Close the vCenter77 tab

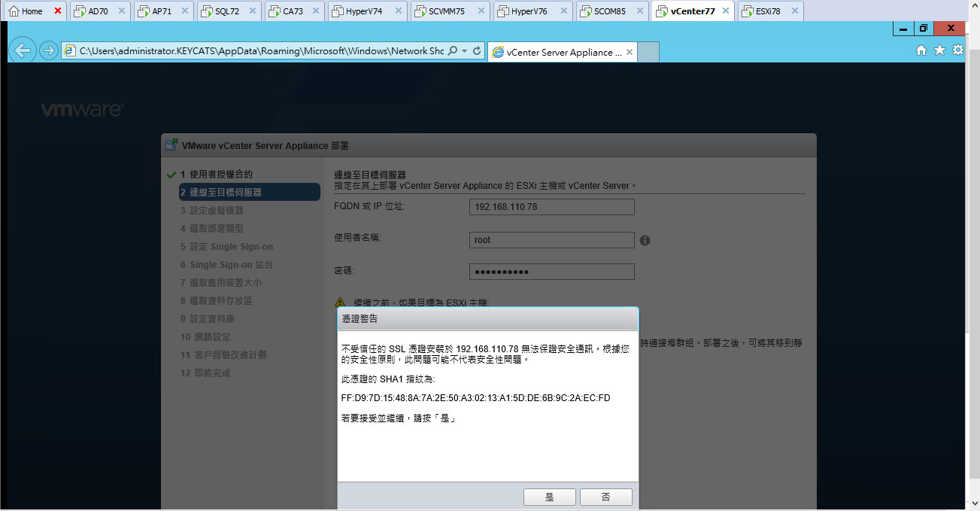[x=725, y=11]
